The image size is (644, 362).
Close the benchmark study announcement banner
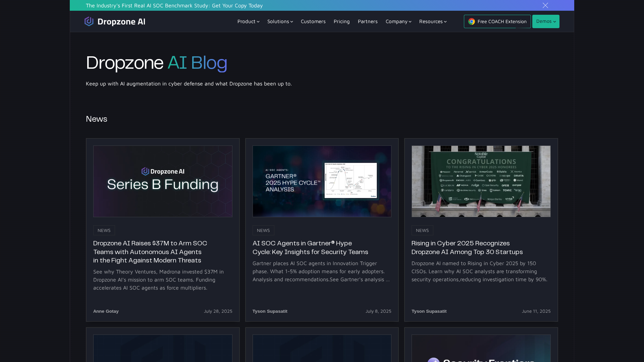[x=545, y=5]
